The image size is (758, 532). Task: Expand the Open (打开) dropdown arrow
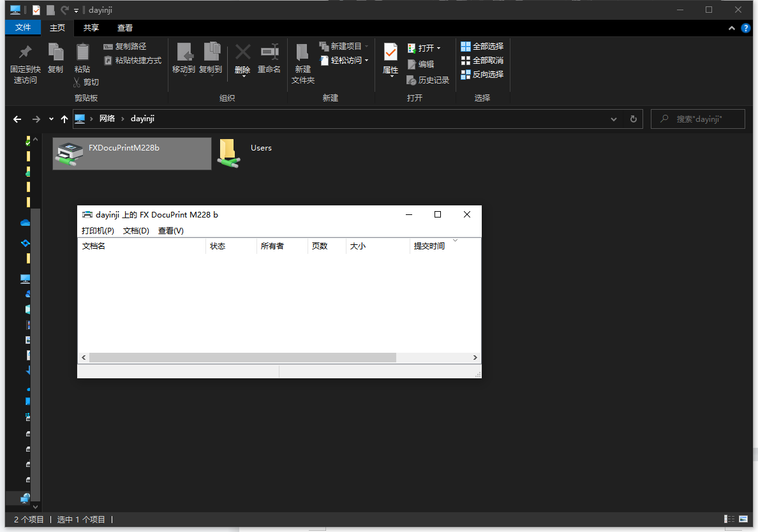coord(438,48)
